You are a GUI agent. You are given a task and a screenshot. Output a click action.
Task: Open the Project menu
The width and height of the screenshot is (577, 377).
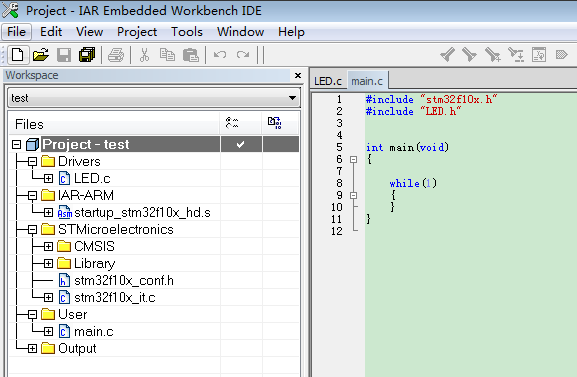tap(137, 32)
